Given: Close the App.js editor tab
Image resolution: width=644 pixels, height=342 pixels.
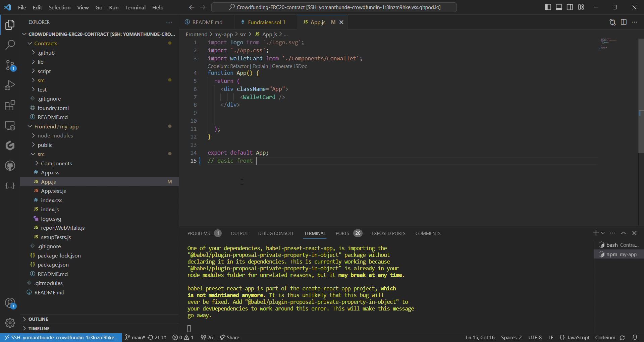Looking at the screenshot, I should pos(341,22).
